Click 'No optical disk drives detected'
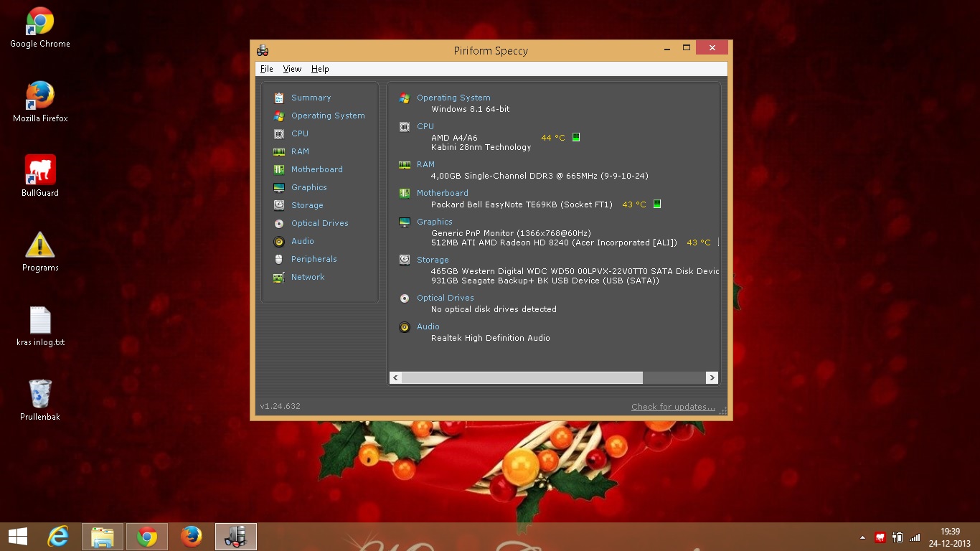Image resolution: width=980 pixels, height=551 pixels. pyautogui.click(x=494, y=309)
